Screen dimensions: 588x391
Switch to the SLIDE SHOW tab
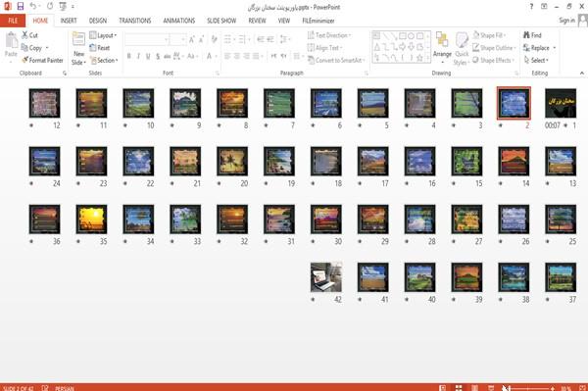(221, 21)
